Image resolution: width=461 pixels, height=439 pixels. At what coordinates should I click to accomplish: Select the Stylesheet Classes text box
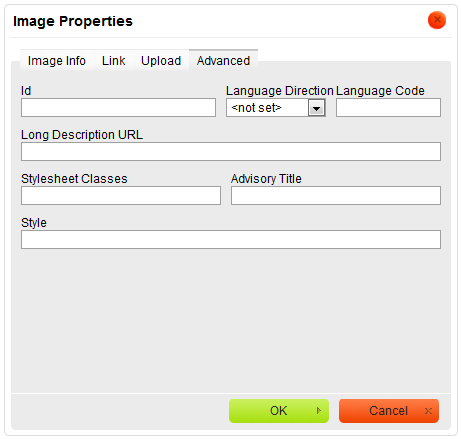121,195
